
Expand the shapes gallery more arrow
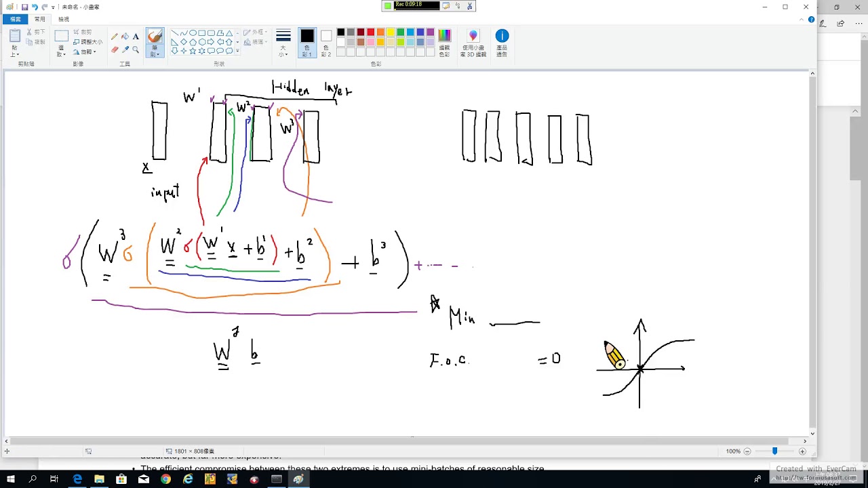coord(238,52)
